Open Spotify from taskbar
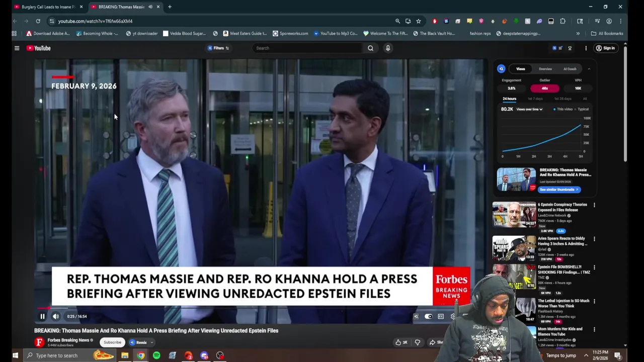 pos(156,355)
